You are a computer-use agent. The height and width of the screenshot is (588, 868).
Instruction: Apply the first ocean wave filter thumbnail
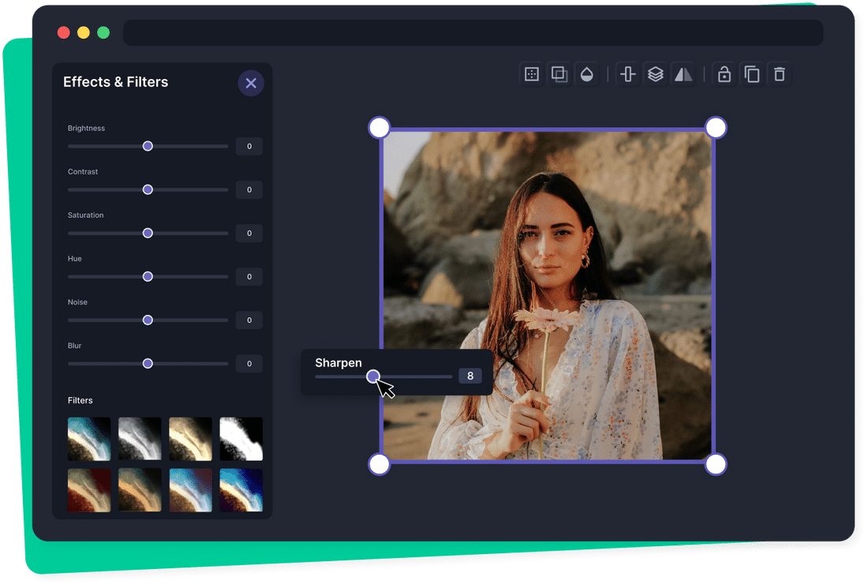pos(88,438)
